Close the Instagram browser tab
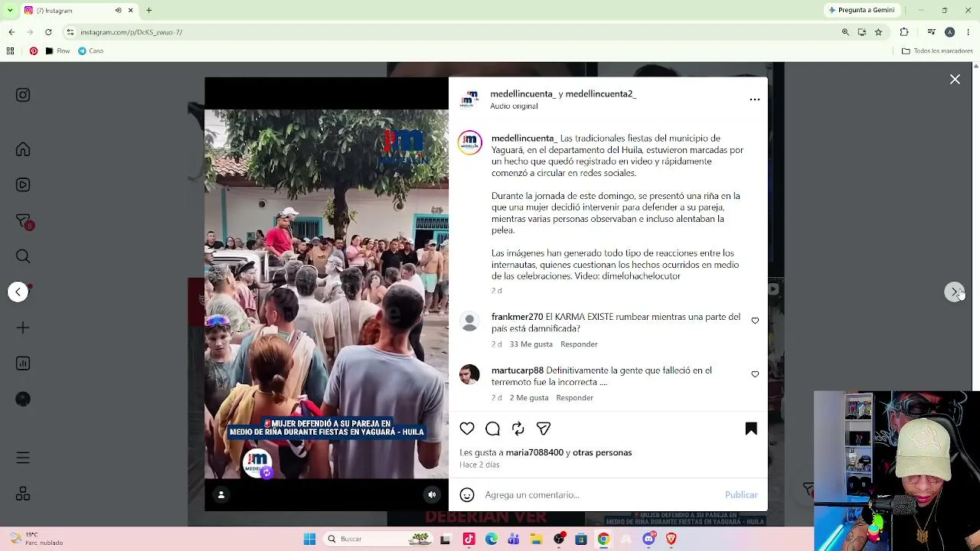 (x=130, y=10)
